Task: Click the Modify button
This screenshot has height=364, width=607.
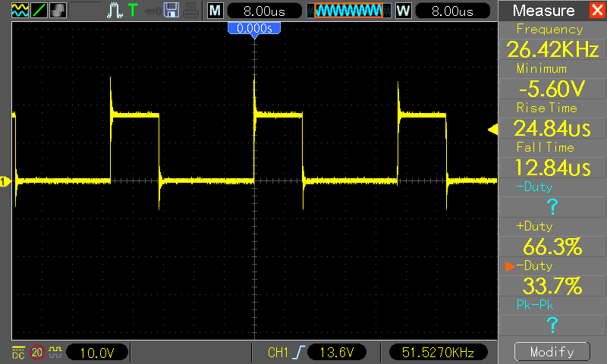Action: pos(552,352)
